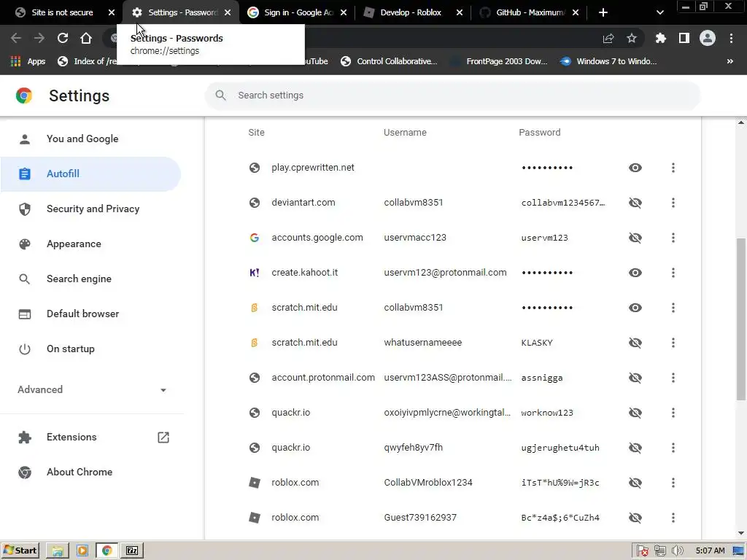Open 7-Zip from the taskbar

pos(132,551)
